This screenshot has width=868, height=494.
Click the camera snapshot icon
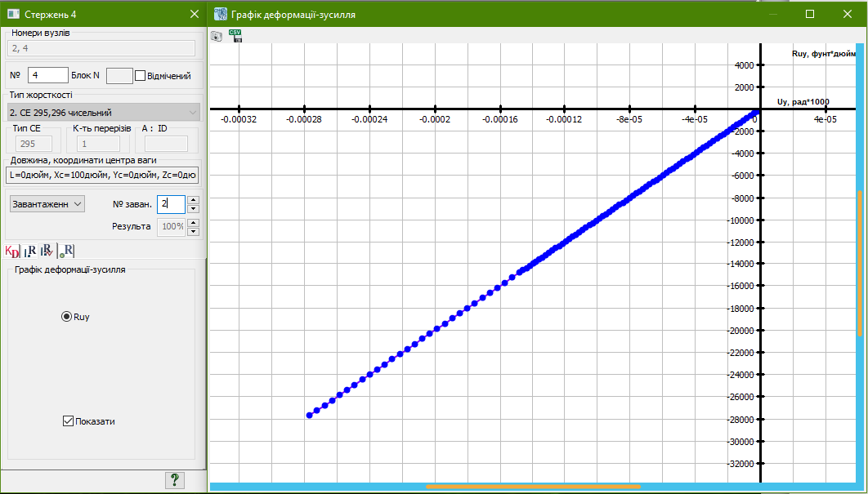pyautogui.click(x=217, y=36)
